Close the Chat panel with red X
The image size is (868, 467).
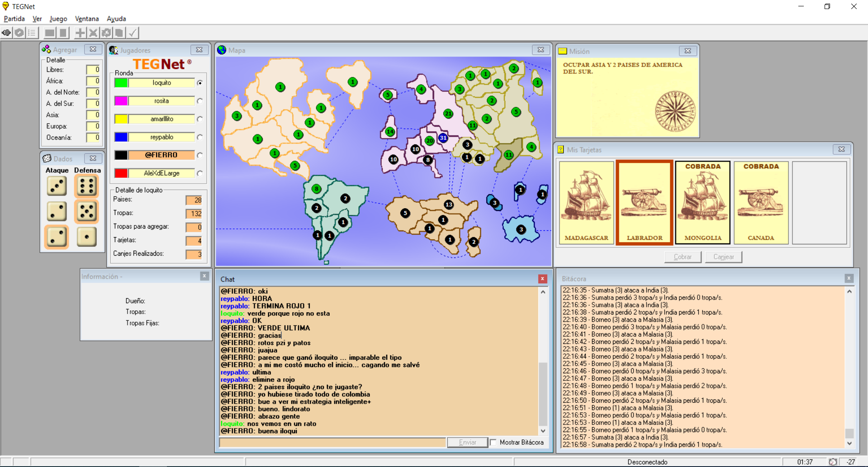click(542, 279)
